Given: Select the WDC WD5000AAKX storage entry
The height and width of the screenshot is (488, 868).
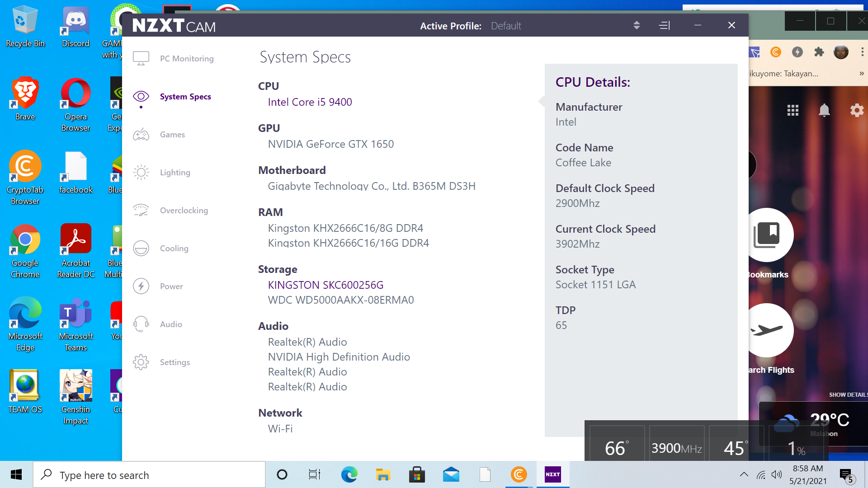Looking at the screenshot, I should pos(341,300).
